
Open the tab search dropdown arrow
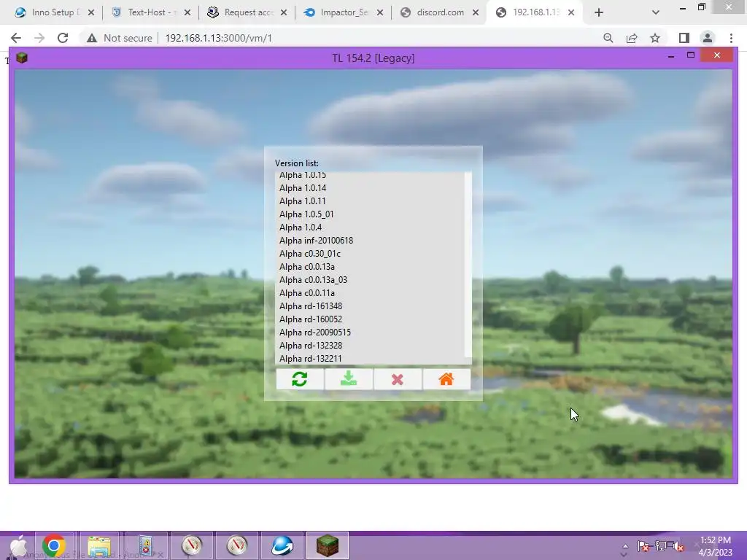point(656,13)
